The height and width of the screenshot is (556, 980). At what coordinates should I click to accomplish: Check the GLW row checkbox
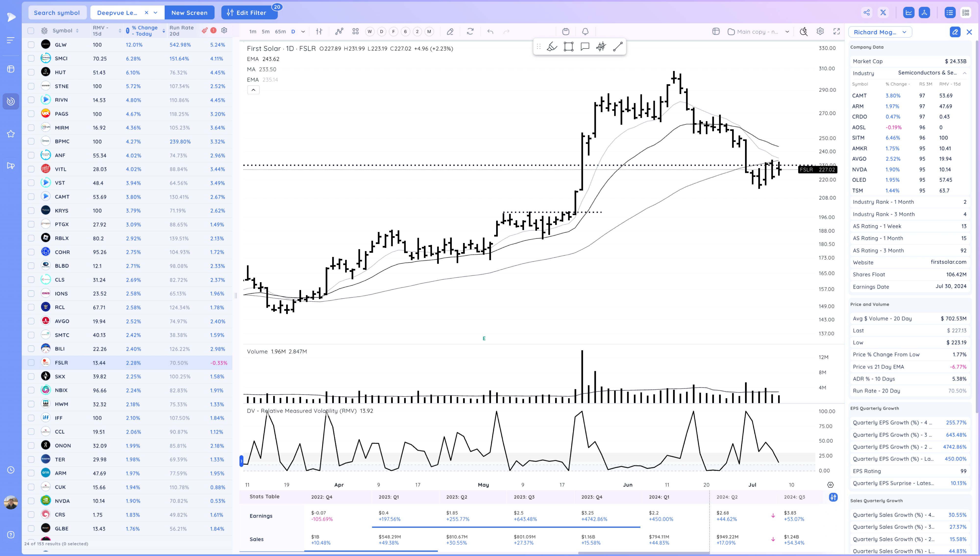coord(31,45)
